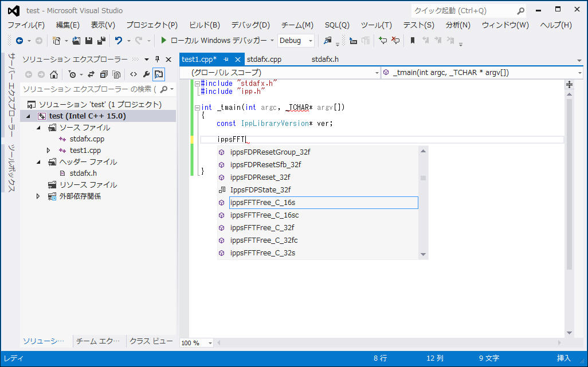Open the Window (ウィンドウ) menu

point(505,25)
